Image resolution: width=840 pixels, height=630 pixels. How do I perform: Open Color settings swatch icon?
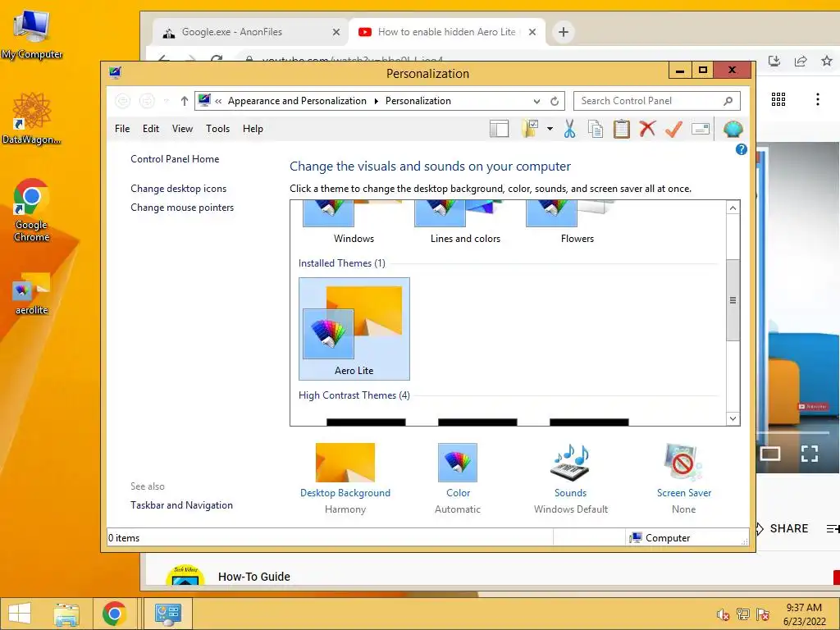tap(458, 463)
